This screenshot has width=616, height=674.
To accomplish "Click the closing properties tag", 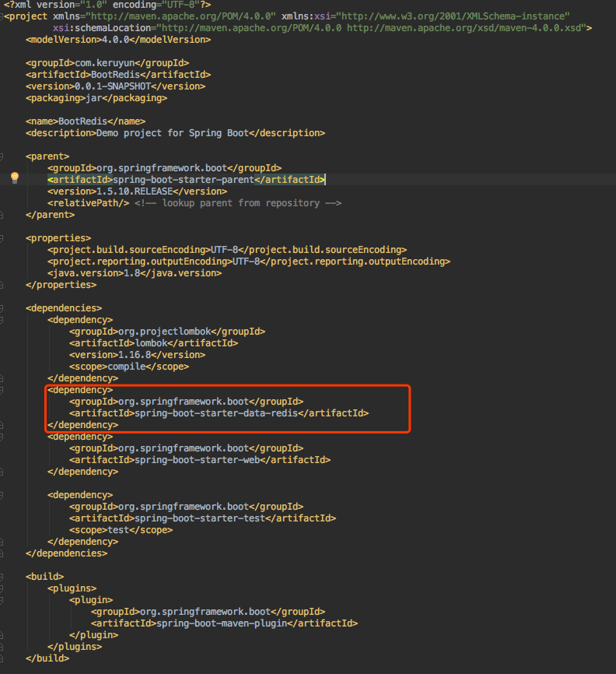I will (x=61, y=285).
